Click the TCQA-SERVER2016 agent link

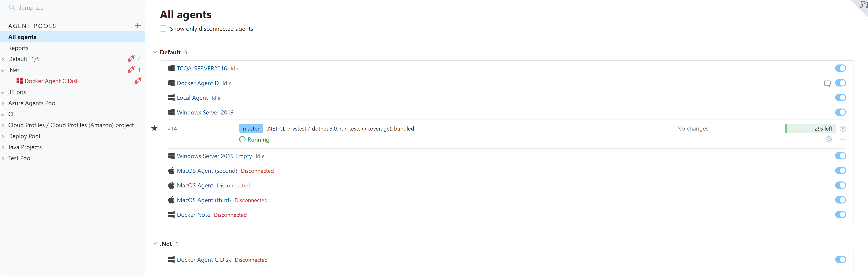[202, 68]
